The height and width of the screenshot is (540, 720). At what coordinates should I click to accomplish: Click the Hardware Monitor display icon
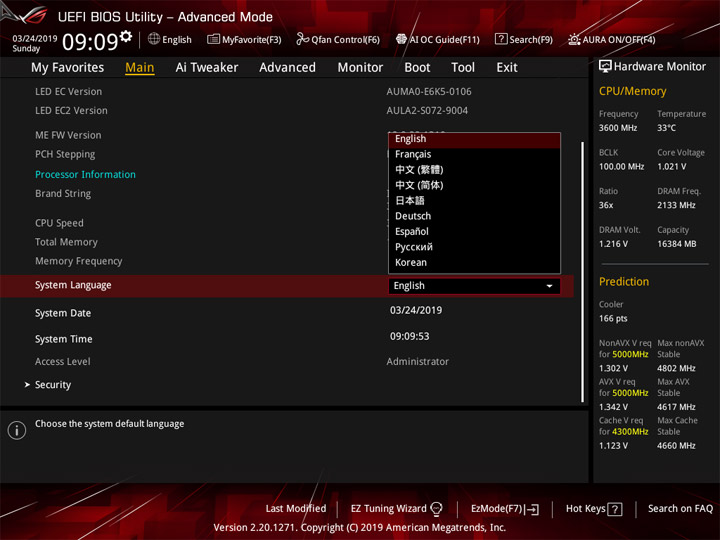point(605,67)
